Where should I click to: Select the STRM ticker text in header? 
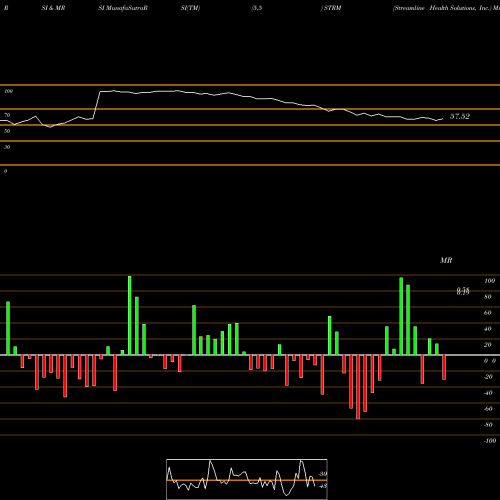click(x=332, y=8)
